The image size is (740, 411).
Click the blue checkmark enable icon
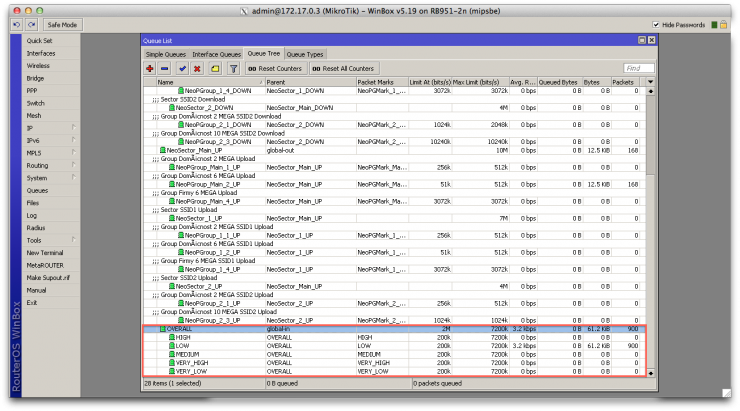pyautogui.click(x=183, y=69)
